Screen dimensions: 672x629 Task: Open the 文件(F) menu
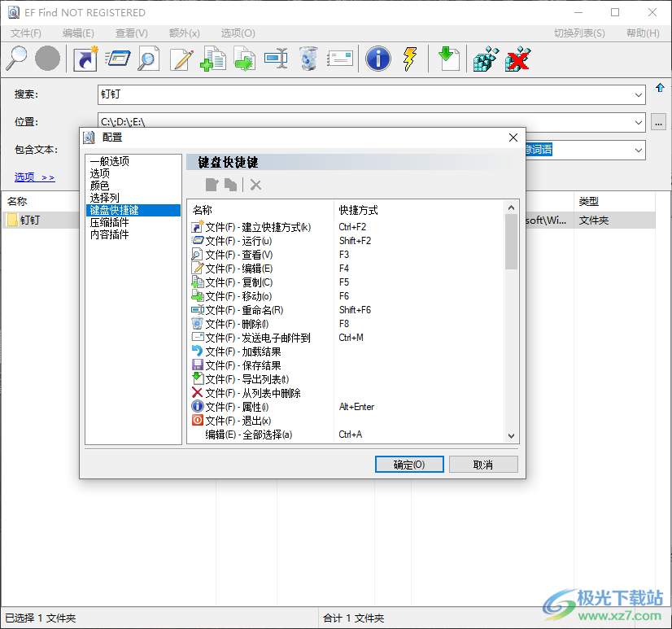26,33
